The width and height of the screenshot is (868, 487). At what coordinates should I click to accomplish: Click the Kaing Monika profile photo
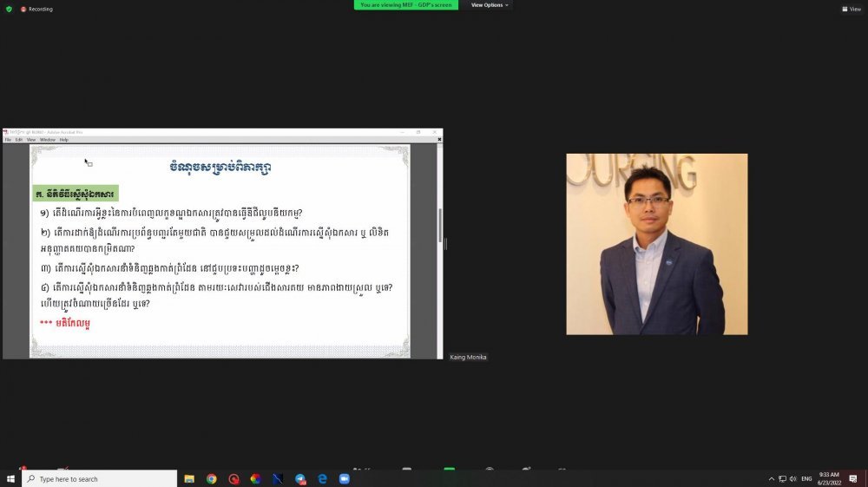coord(656,244)
